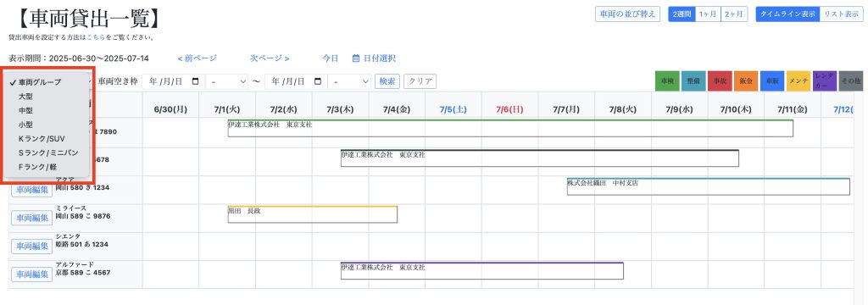
Task: Click the 検索 button
Action: [x=387, y=81]
